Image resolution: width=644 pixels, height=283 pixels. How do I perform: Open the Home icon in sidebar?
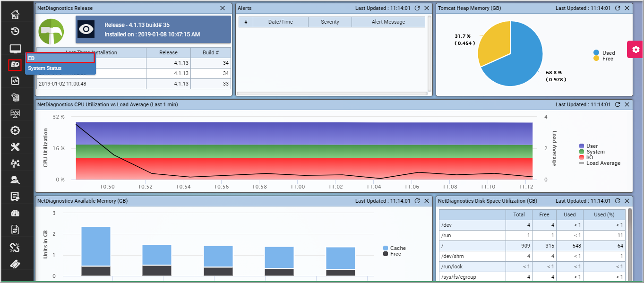(x=15, y=15)
